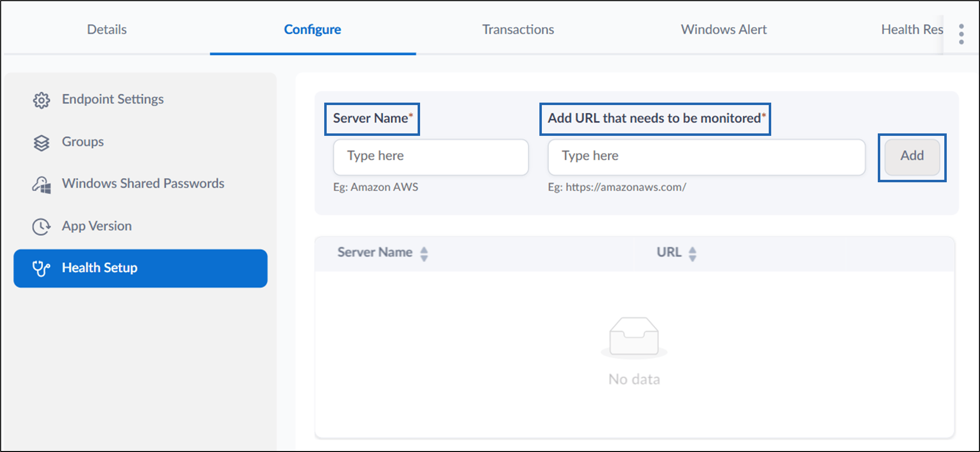Click the Endpoint Settings gear icon

click(x=42, y=100)
